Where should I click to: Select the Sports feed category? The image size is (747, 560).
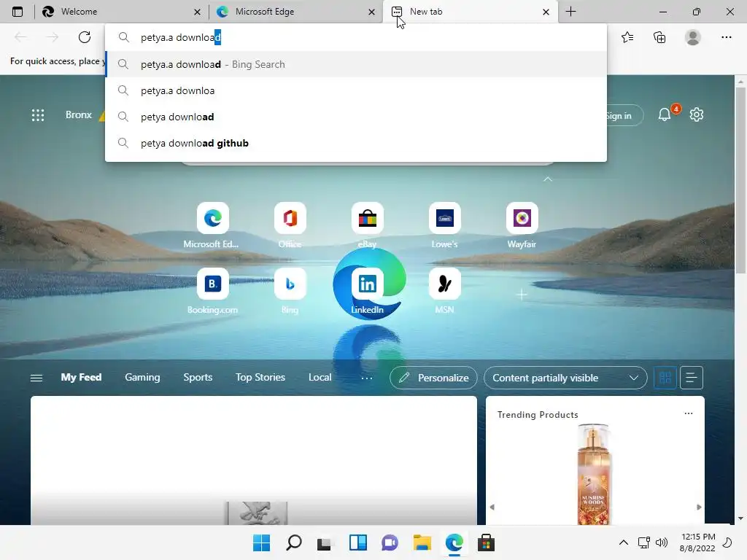point(198,377)
